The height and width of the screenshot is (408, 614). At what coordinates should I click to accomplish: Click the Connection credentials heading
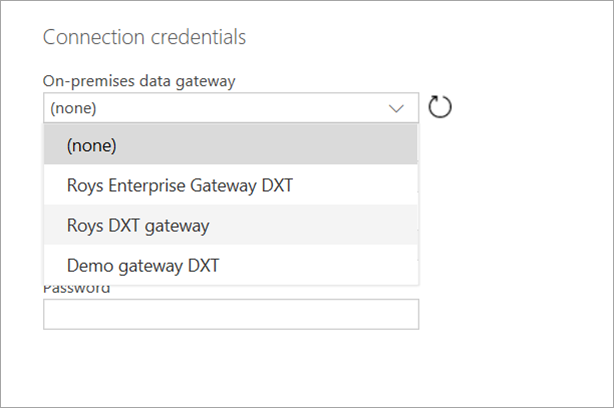[x=144, y=38]
